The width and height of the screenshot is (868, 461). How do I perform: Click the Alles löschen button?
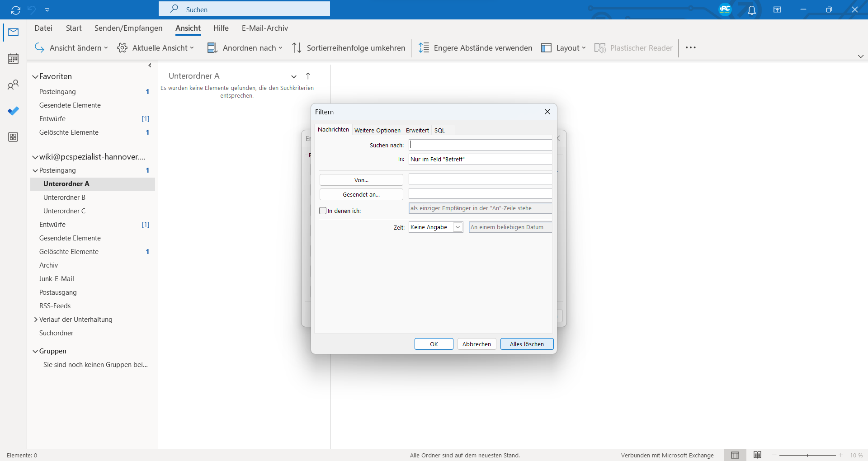tap(527, 344)
